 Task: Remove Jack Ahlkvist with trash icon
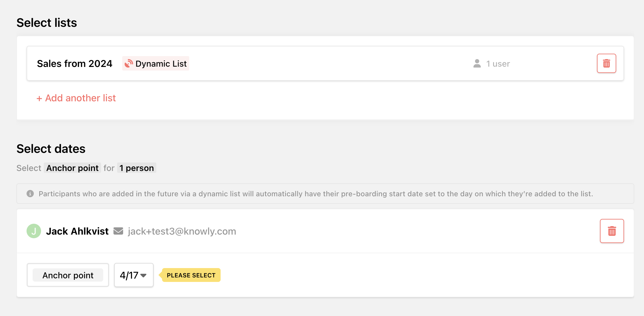pyautogui.click(x=612, y=231)
